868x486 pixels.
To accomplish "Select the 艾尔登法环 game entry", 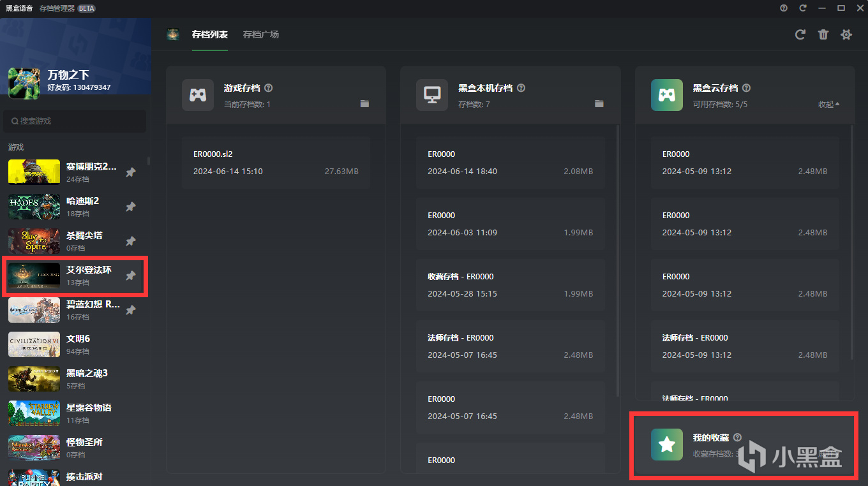I will [x=75, y=276].
